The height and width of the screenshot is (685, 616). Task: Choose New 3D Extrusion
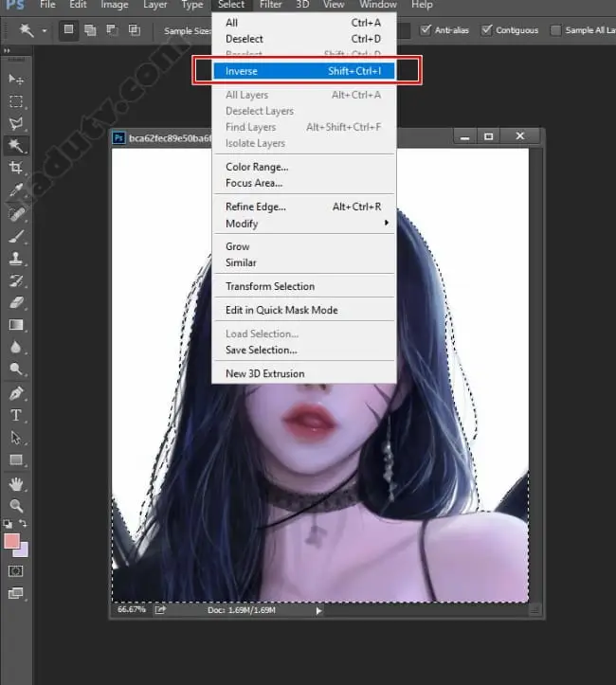tap(304, 373)
